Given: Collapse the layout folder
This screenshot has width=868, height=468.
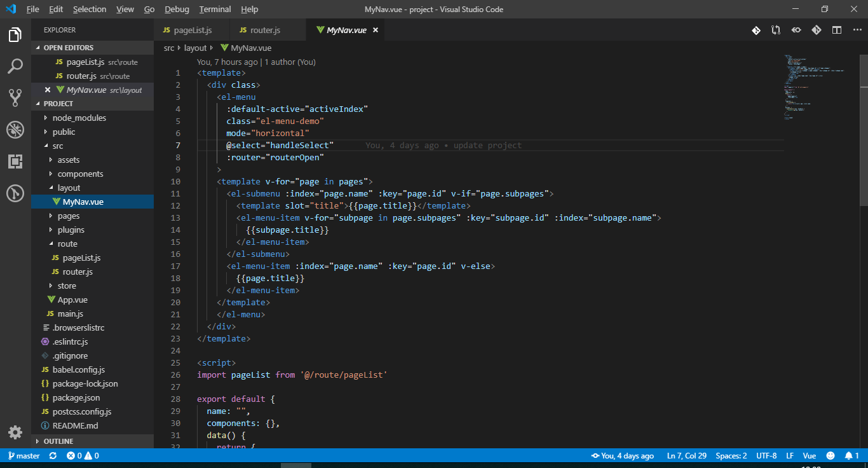Looking at the screenshot, I should [51, 188].
